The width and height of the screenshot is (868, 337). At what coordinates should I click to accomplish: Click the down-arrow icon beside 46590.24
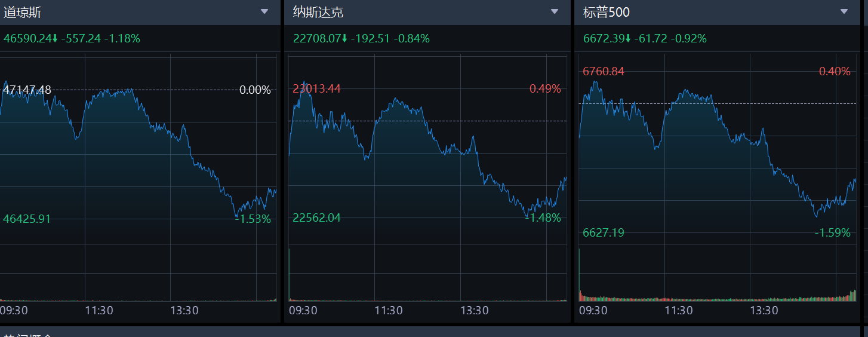(55, 39)
